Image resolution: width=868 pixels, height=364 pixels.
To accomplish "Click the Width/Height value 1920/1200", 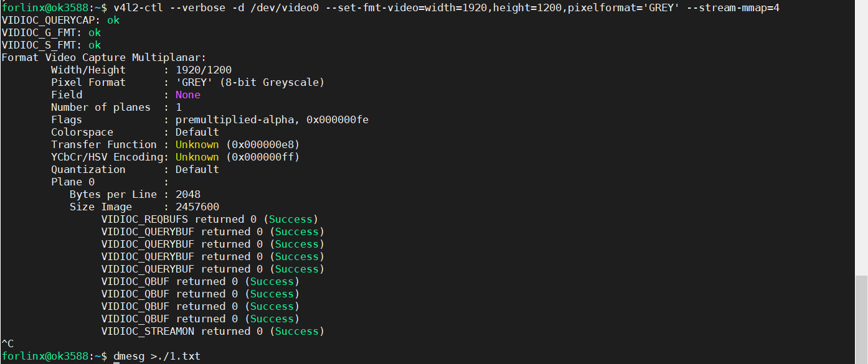I will point(204,70).
